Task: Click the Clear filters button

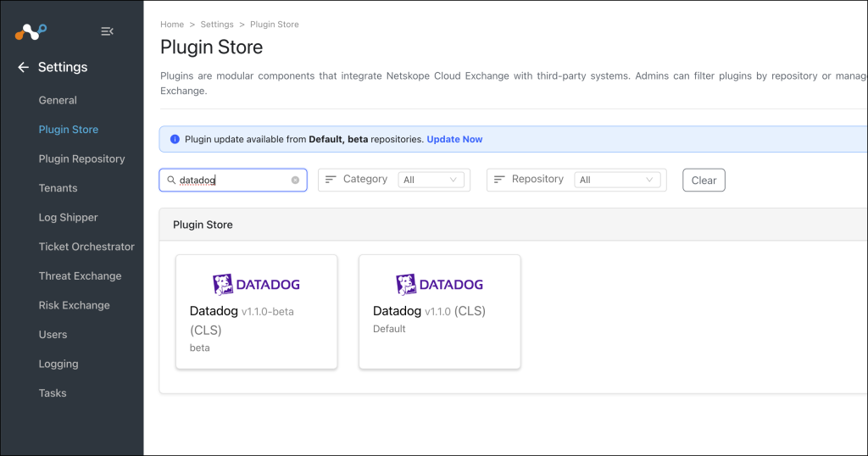Action: pyautogui.click(x=704, y=180)
